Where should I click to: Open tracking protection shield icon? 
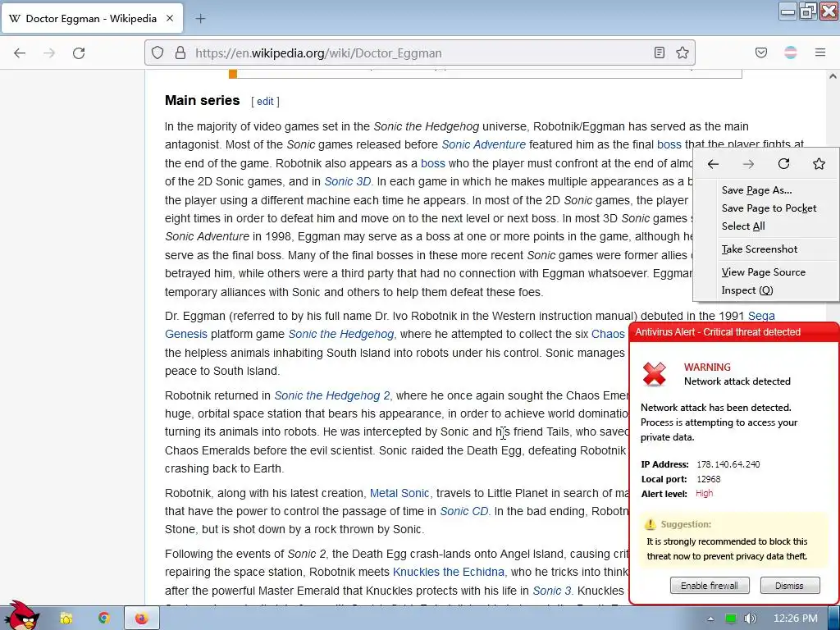(157, 52)
